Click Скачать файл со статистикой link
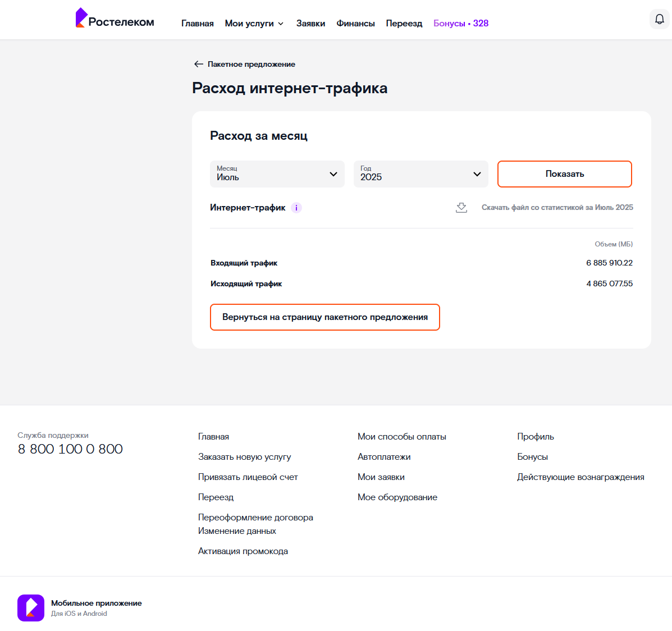 click(557, 208)
